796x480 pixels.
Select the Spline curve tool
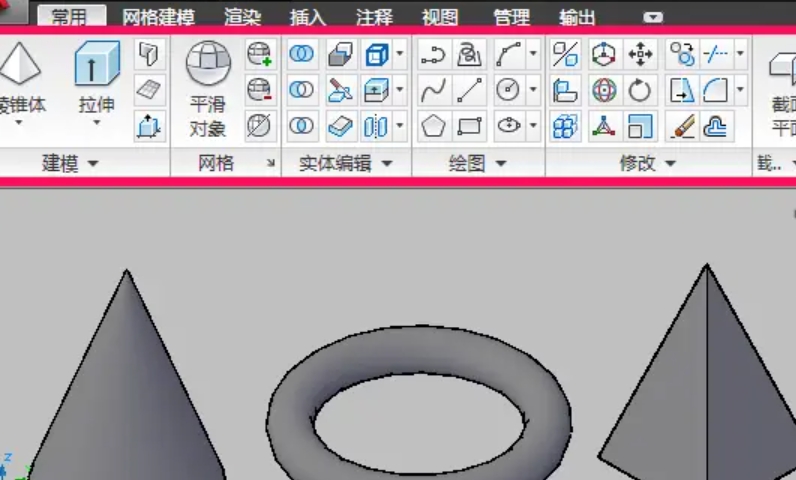[x=433, y=90]
